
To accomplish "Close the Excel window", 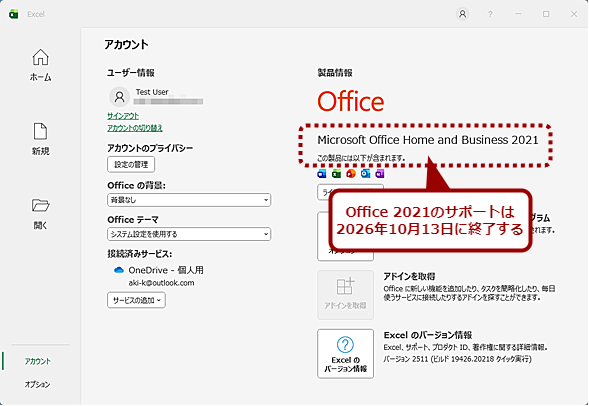I will coord(574,14).
